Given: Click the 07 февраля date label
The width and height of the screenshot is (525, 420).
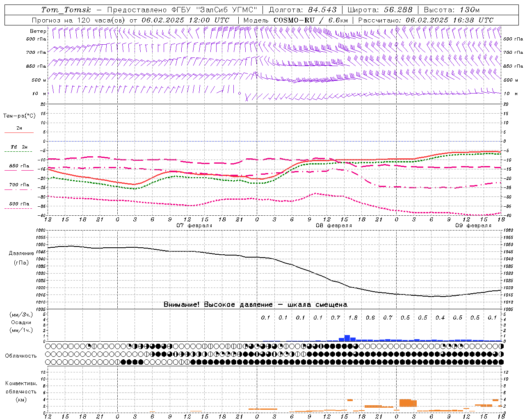Looking at the screenshot, I should pyautogui.click(x=194, y=226).
